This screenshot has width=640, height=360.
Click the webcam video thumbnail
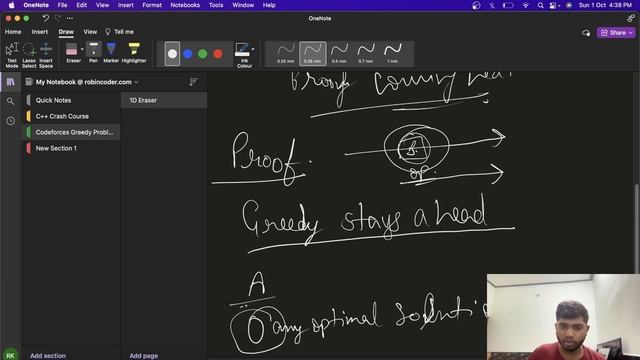point(563,317)
